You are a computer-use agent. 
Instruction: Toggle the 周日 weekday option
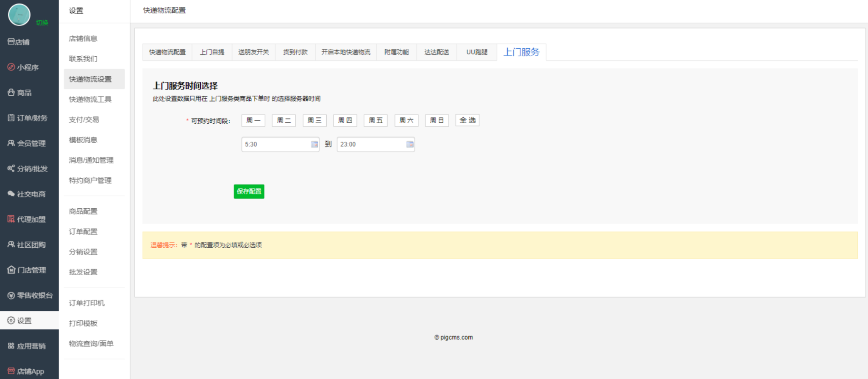437,120
